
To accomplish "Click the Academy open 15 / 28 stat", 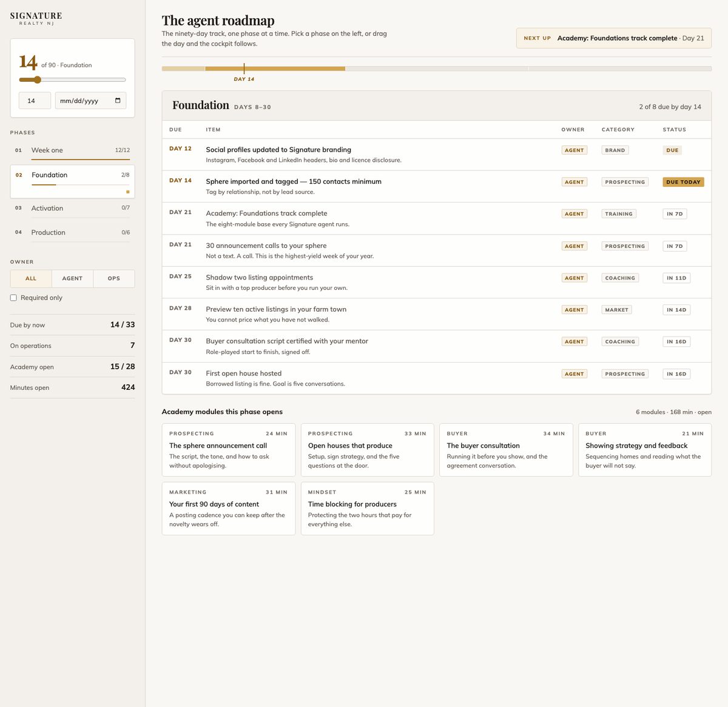I will pos(72,367).
